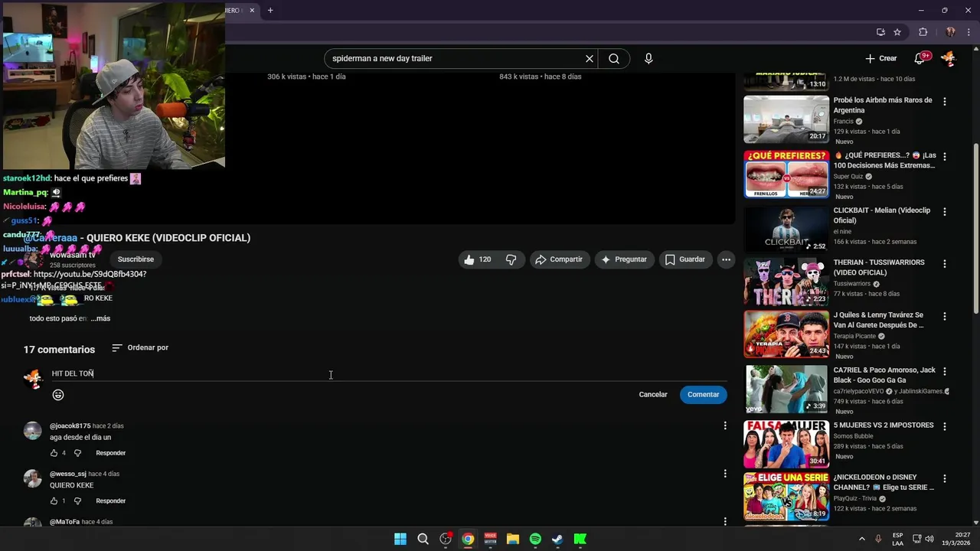
Task: Open options menu for @joacok8175's comment
Action: pos(725,425)
